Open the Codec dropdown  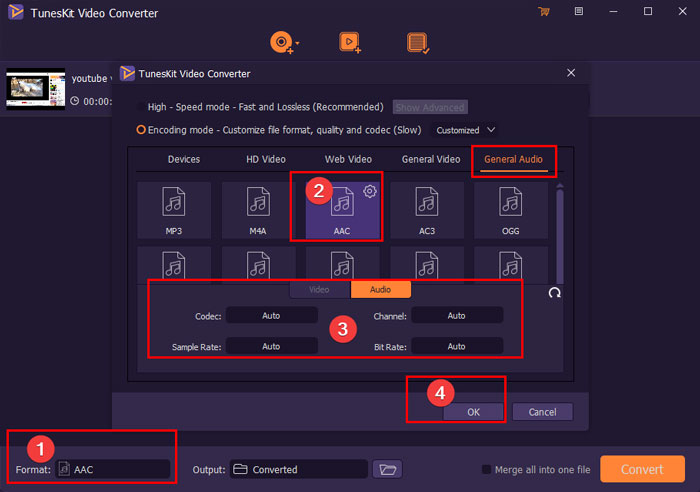[271, 316]
